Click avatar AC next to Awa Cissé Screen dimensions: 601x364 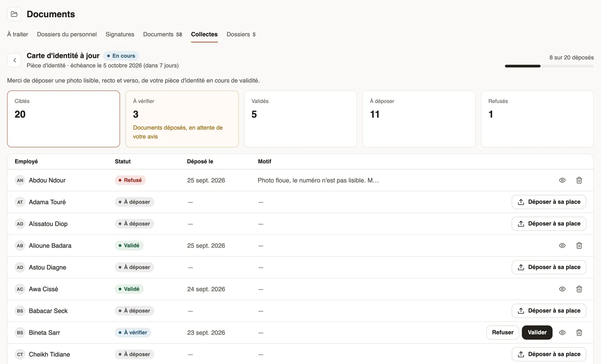20,289
